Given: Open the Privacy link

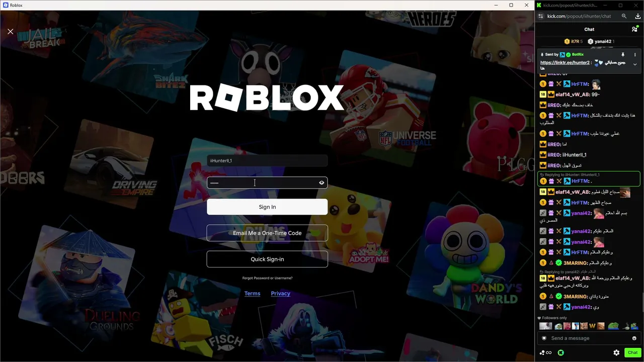Looking at the screenshot, I should 280,294.
